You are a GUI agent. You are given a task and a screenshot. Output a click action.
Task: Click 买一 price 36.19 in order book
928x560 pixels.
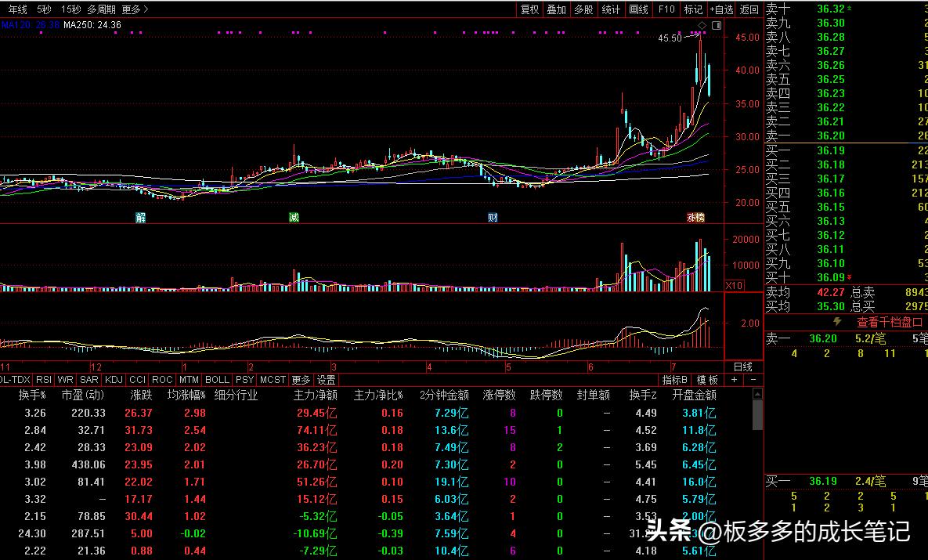[x=831, y=150]
